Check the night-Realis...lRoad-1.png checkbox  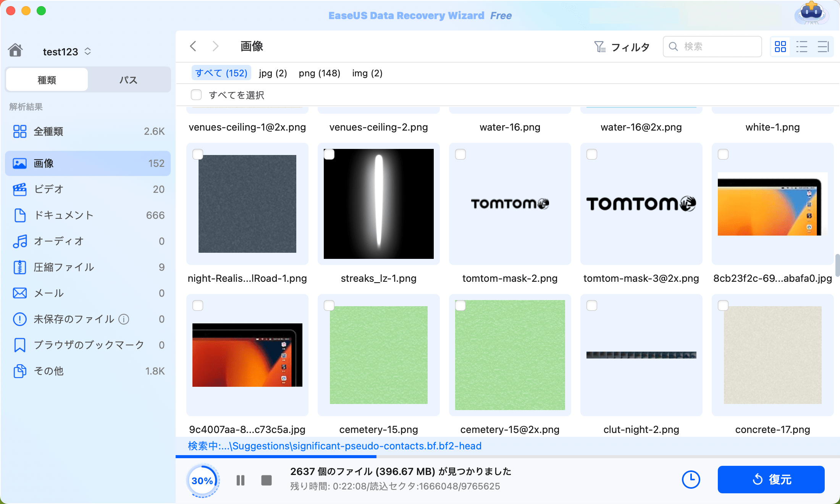(x=198, y=154)
